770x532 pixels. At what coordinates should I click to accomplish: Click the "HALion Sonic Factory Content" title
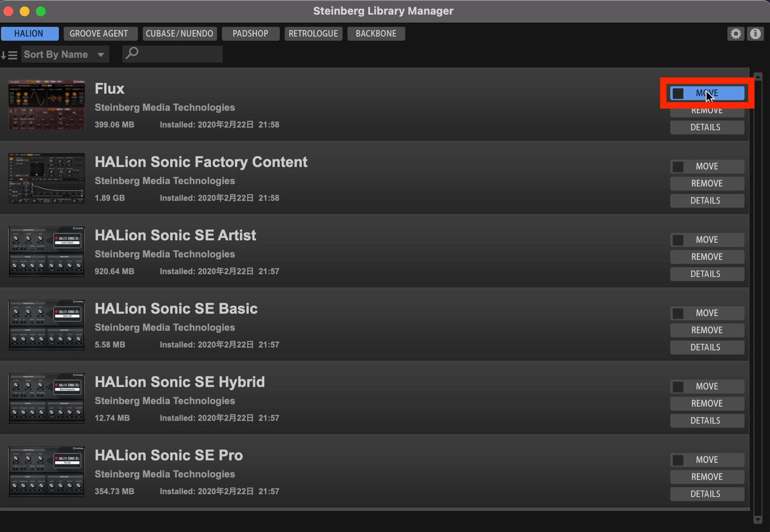tap(201, 162)
